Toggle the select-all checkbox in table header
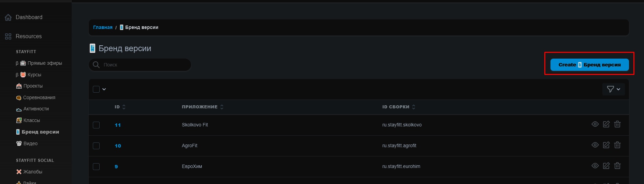 (x=96, y=89)
